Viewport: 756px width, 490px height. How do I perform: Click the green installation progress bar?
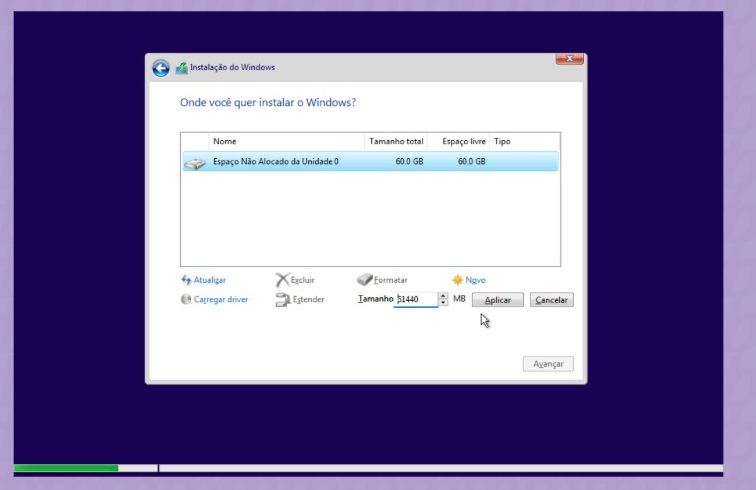[66, 468]
